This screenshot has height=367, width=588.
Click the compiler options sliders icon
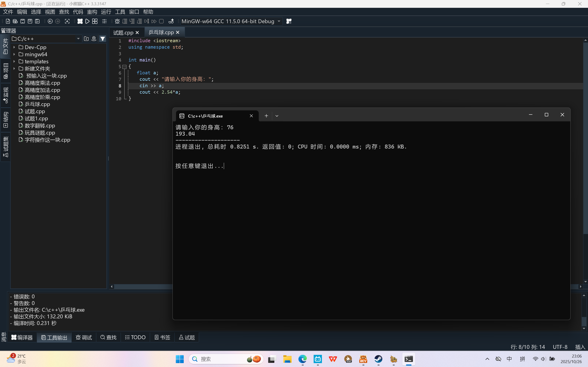pyautogui.click(x=105, y=21)
